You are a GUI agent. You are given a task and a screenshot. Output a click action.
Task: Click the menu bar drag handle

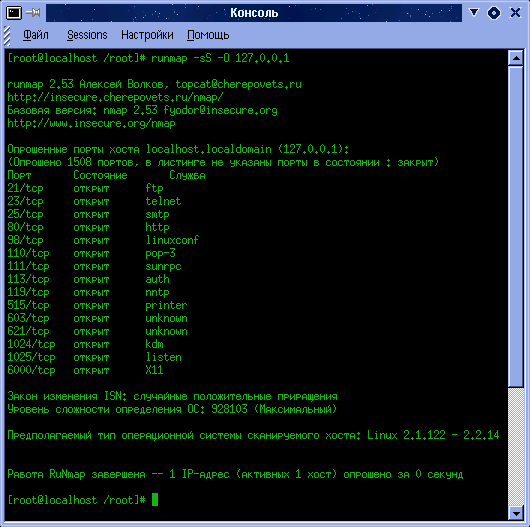click(7, 35)
